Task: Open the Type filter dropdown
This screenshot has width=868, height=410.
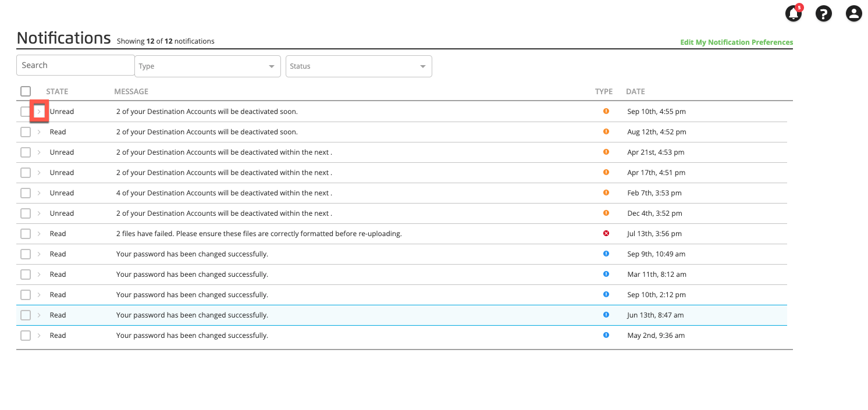Action: (x=208, y=66)
